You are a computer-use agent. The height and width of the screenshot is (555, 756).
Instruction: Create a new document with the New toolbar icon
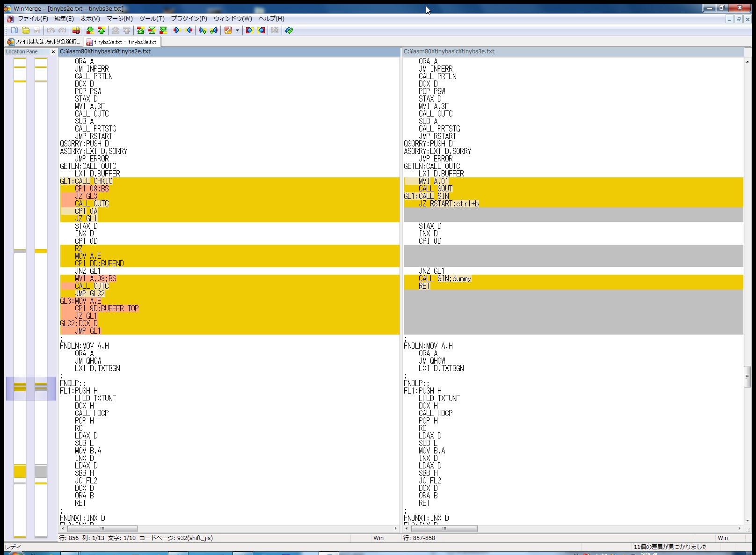14,30
